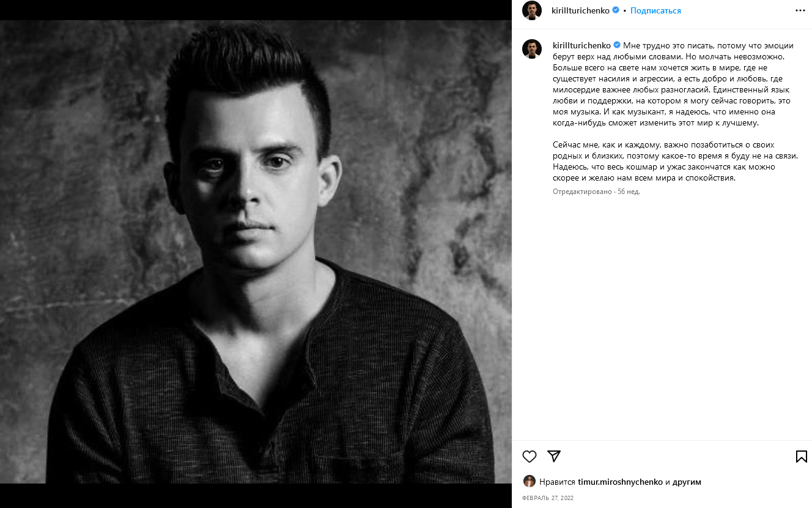Open timur.miroshnychenko's profile
Screen dimensions: 812x508
pyautogui.click(x=620, y=482)
